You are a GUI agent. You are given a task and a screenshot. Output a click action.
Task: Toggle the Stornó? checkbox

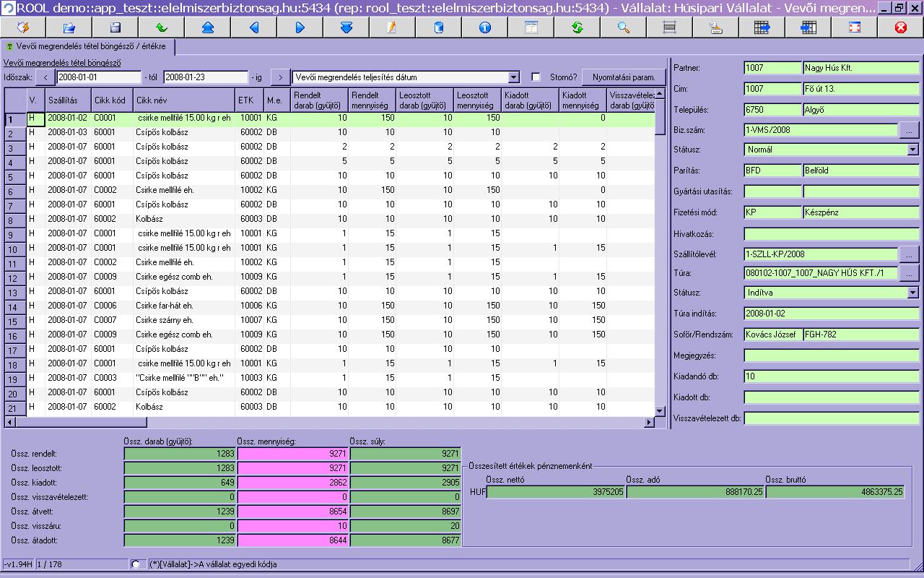pos(536,77)
